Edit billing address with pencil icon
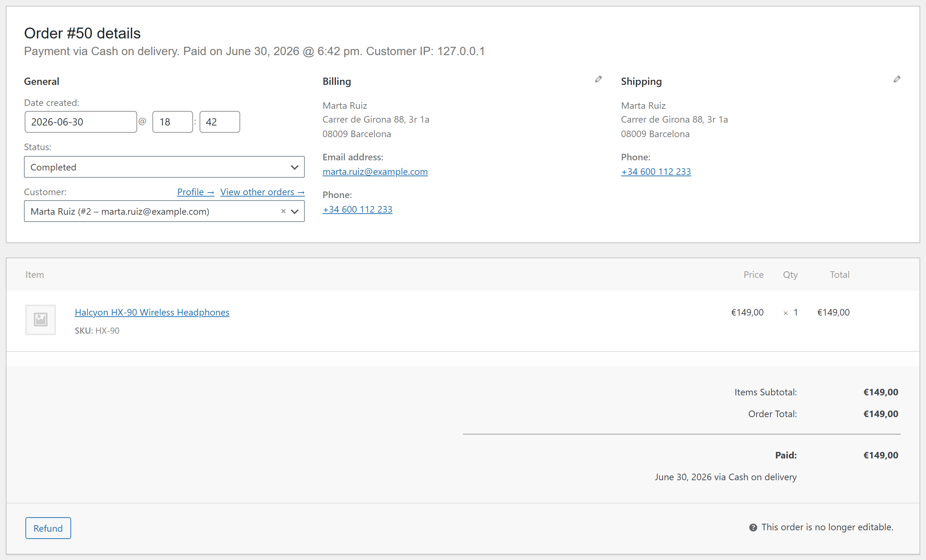926x560 pixels. (x=598, y=79)
